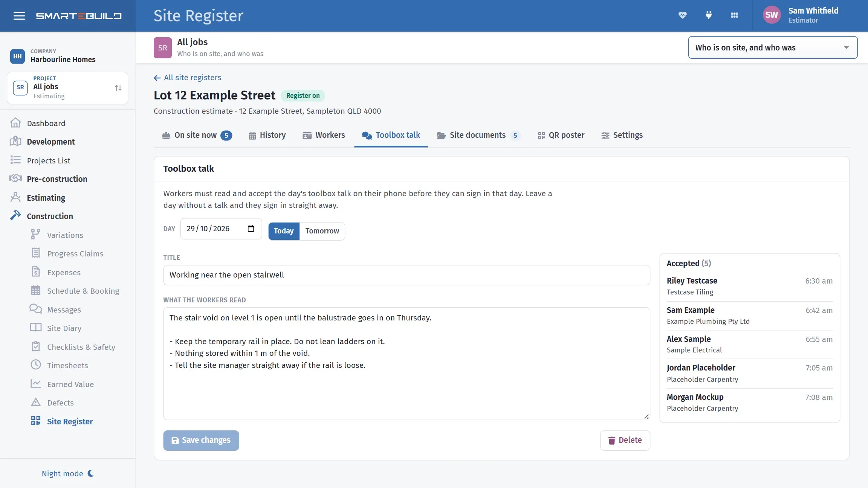Open the Settings tab

622,135
